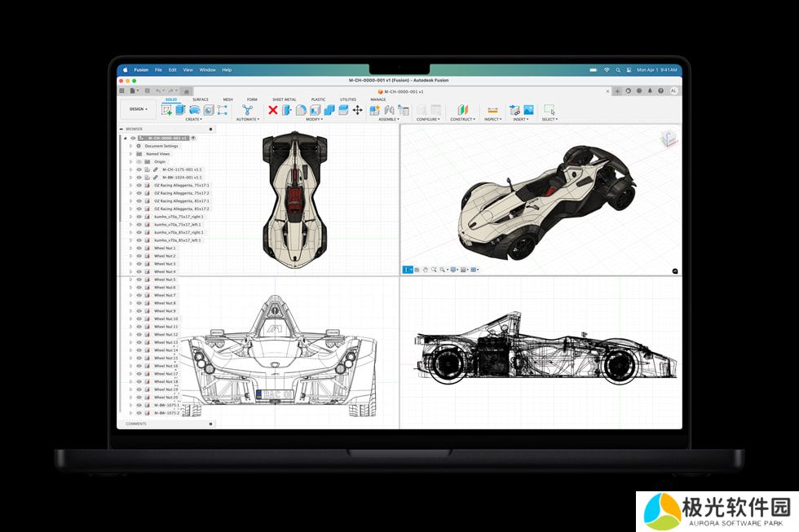Open the Surface toolbar tab
This screenshot has height=532, width=799.
pyautogui.click(x=200, y=99)
